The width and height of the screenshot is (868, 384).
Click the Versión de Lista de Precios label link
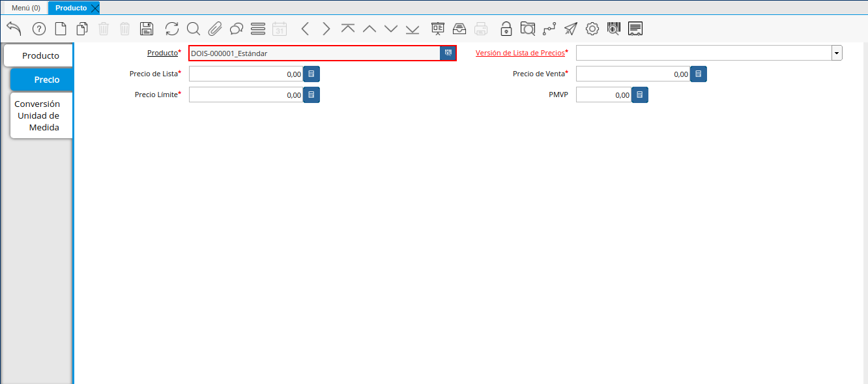click(x=520, y=53)
